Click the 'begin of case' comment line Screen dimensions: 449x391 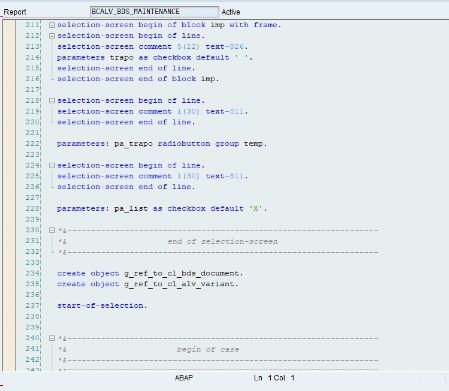click(x=208, y=350)
